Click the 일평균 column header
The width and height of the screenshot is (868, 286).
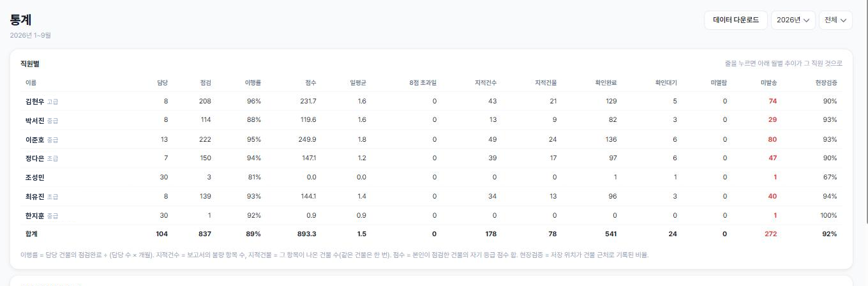pyautogui.click(x=358, y=83)
